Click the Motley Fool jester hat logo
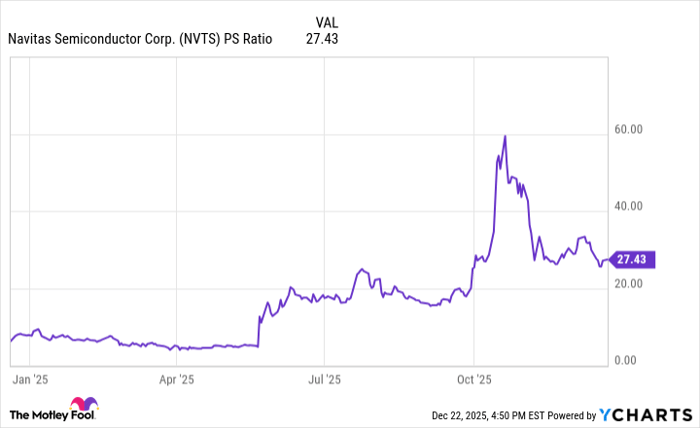Viewport: 700px width, 428px height. click(x=84, y=403)
